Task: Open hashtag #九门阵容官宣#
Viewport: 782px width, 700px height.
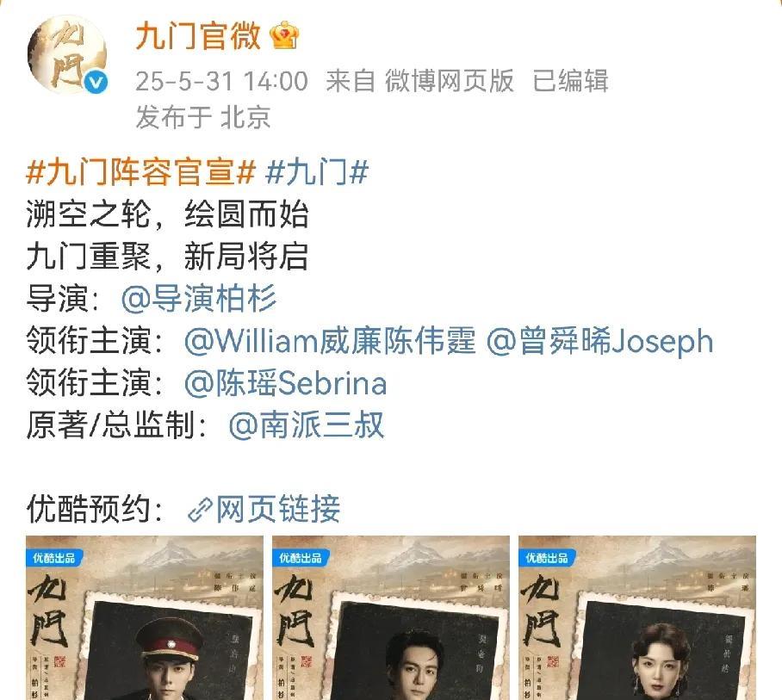Action: click(x=141, y=172)
